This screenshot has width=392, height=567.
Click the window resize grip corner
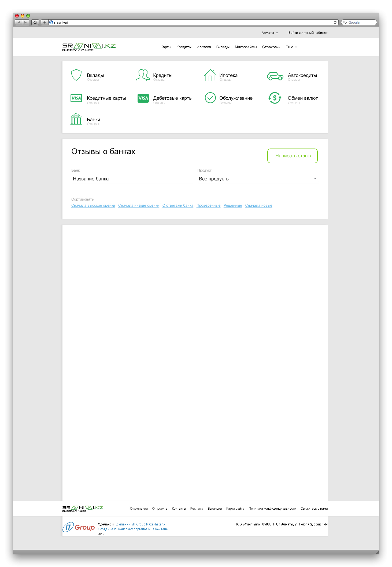[x=377, y=552]
